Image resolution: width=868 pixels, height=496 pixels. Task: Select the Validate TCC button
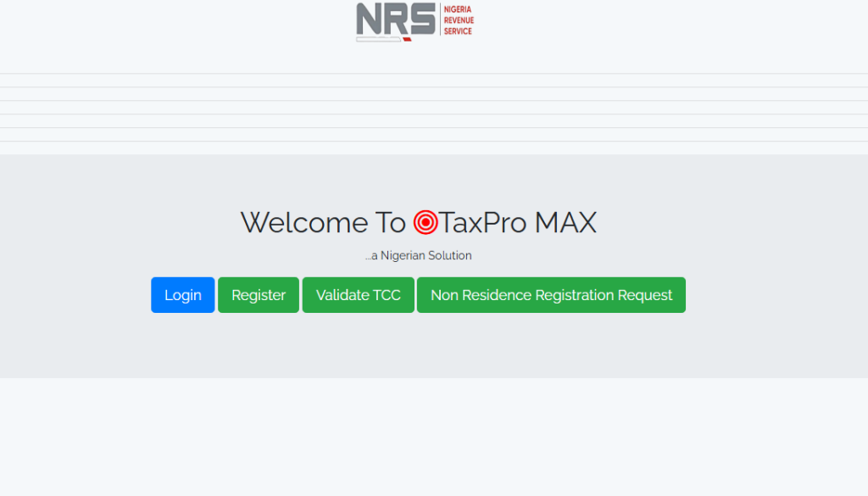[x=358, y=295]
